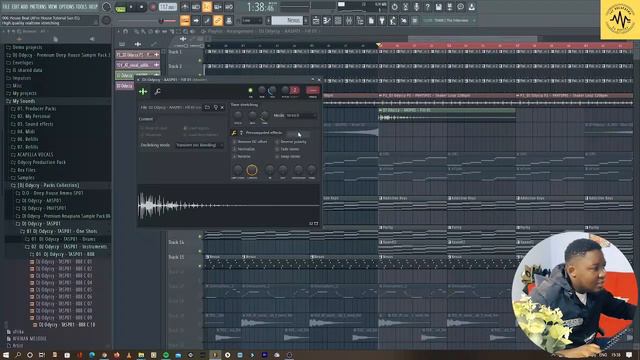
Task: Open the EDIT menu
Action: click(15, 7)
